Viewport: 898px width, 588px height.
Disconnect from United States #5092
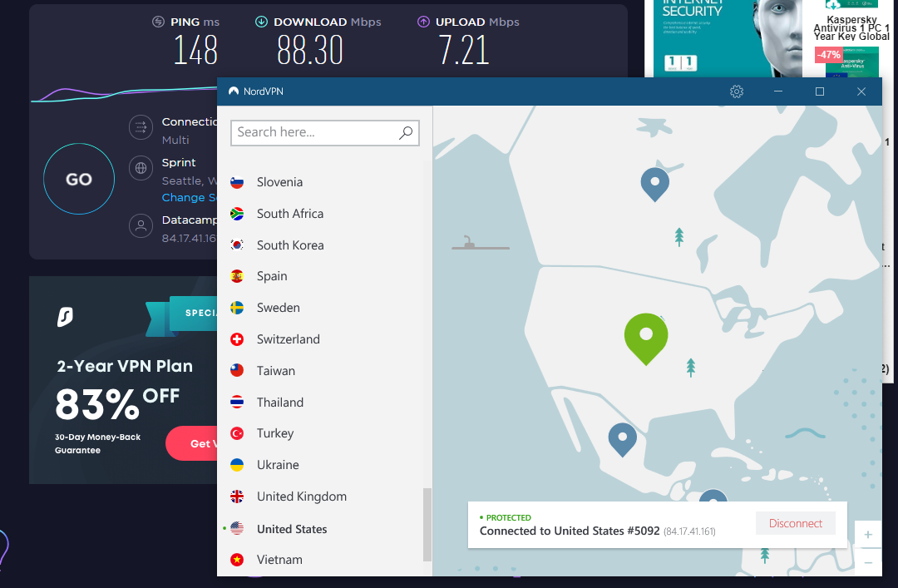796,523
